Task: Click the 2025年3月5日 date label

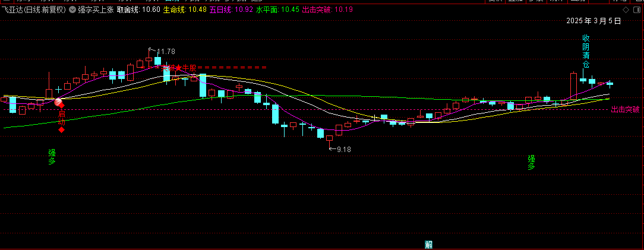Action: tap(594, 21)
